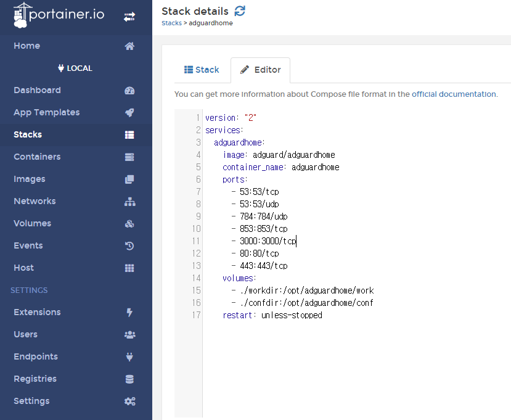Viewport: 511px width, 420px height.
Task: Click the pencil icon on Editor tab
Action: click(x=245, y=70)
